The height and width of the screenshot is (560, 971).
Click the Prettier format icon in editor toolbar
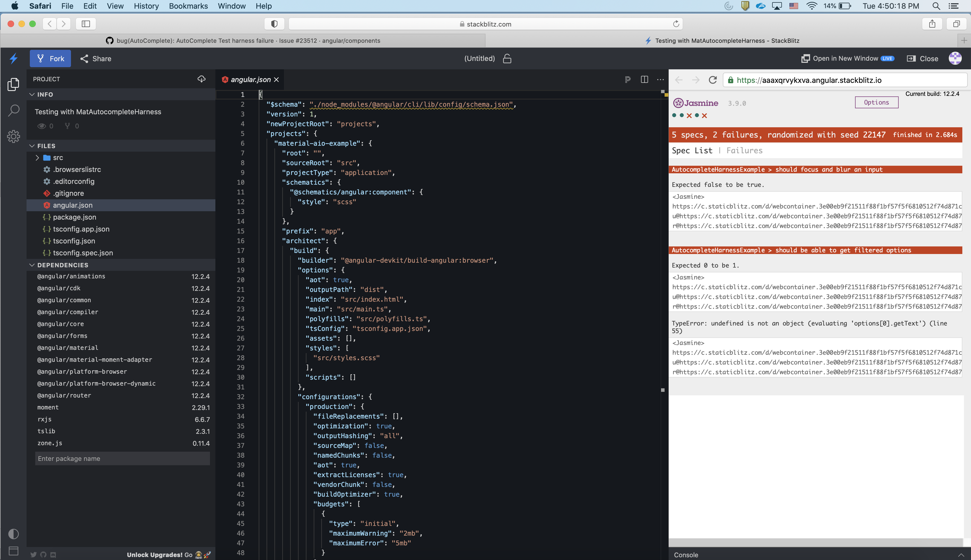point(627,80)
